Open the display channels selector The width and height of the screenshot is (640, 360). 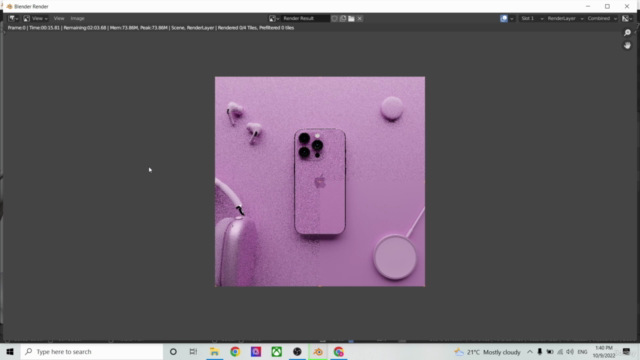click(x=627, y=18)
